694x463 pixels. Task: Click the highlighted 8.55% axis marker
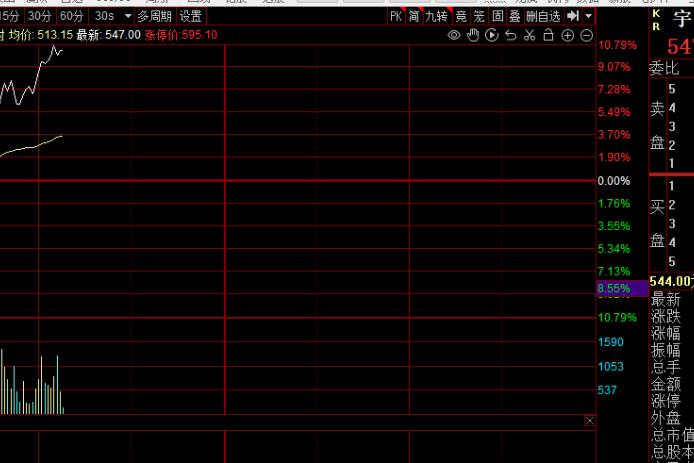[x=622, y=289]
